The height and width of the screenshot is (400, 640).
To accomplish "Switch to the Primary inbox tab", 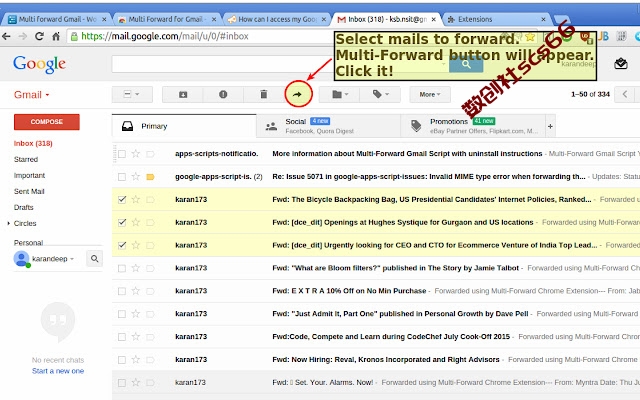I will pyautogui.click(x=184, y=126).
